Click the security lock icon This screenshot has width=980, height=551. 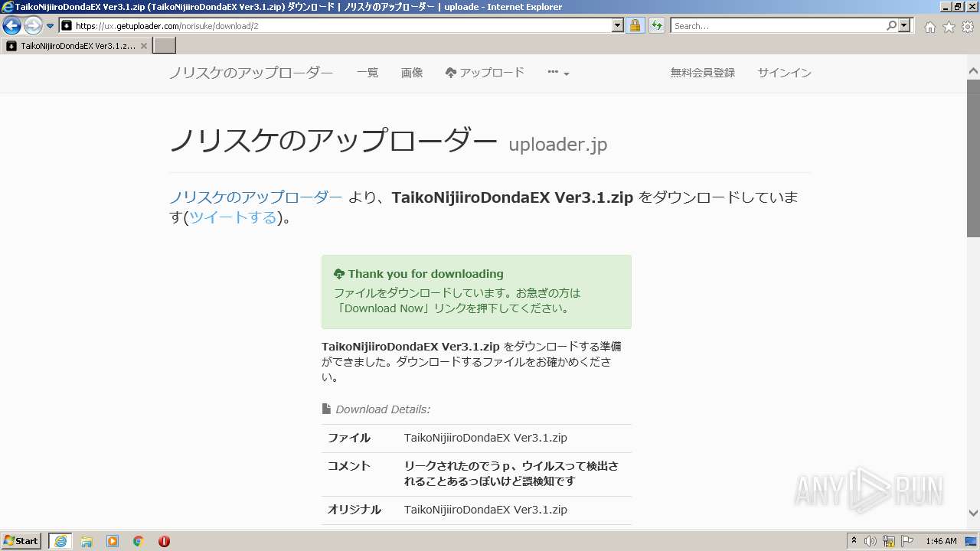tap(635, 26)
